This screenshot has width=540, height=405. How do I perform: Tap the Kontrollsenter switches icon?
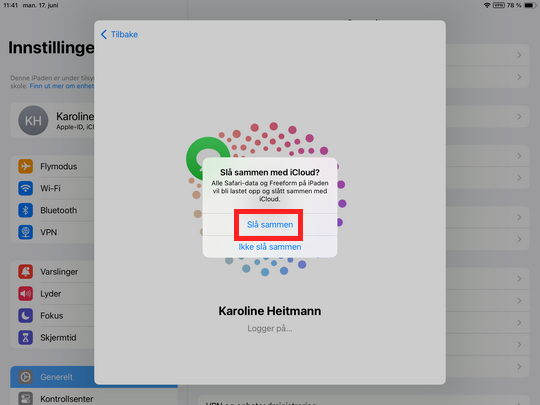(25, 399)
